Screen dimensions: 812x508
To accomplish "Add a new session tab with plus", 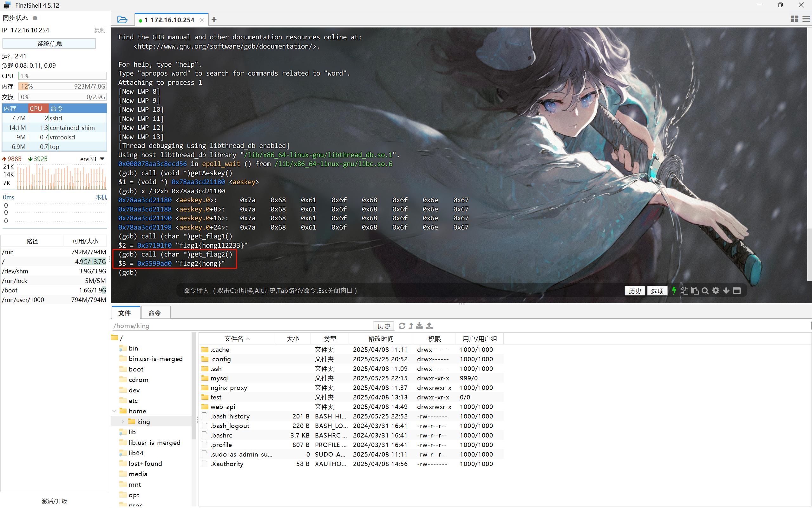I will 214,20.
